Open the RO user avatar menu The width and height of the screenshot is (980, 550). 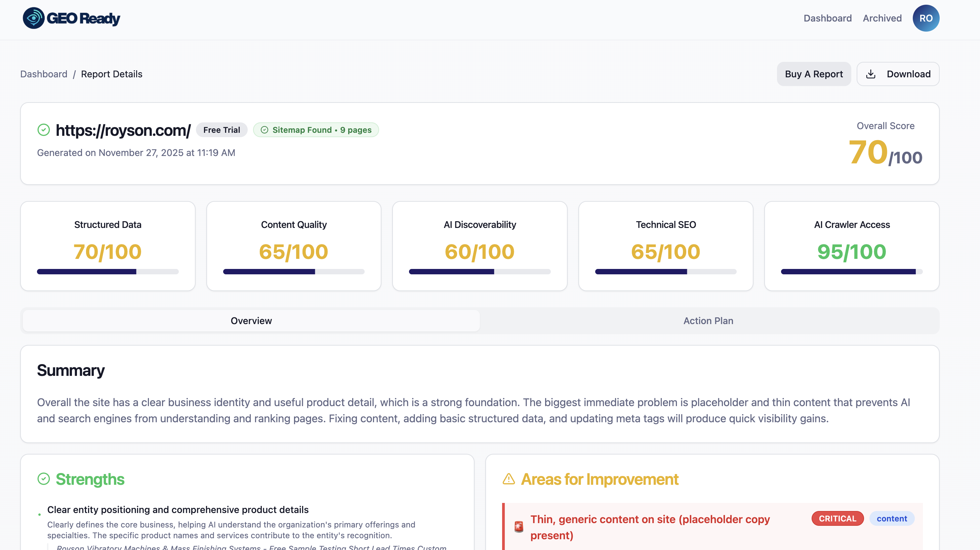coord(925,18)
